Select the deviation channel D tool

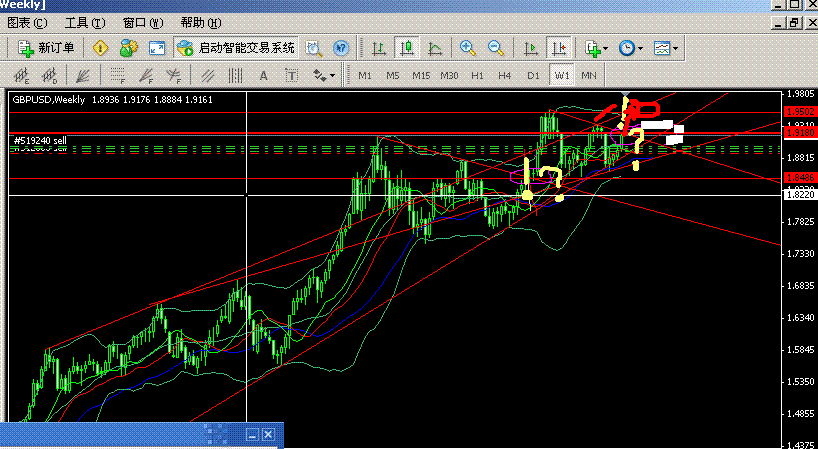point(49,76)
